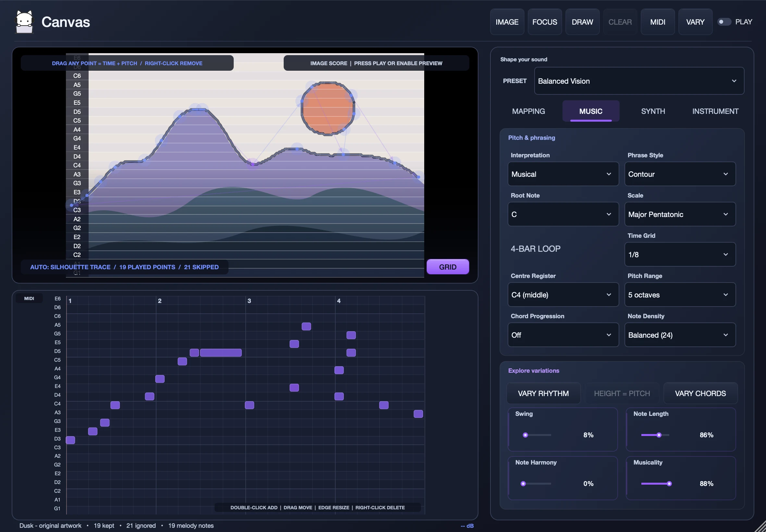Open the Time Grid 1/8 dropdown
This screenshot has width=766, height=532.
pyautogui.click(x=680, y=254)
